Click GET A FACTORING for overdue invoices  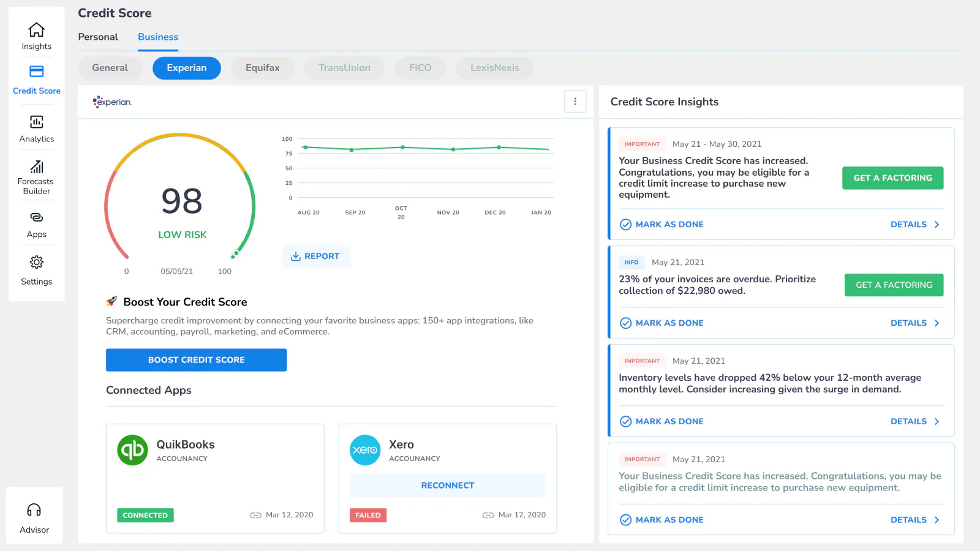pyautogui.click(x=894, y=285)
